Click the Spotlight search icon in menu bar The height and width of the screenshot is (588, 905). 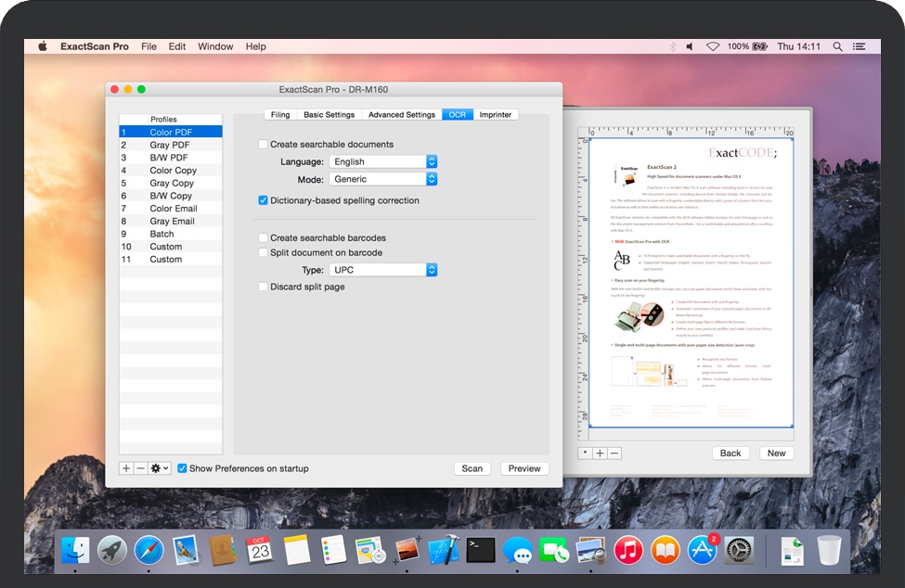point(838,46)
